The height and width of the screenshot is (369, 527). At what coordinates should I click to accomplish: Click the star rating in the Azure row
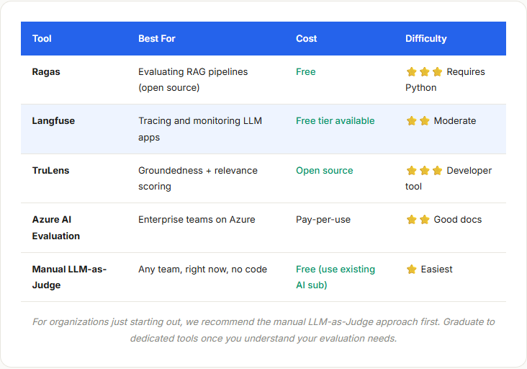tap(418, 219)
